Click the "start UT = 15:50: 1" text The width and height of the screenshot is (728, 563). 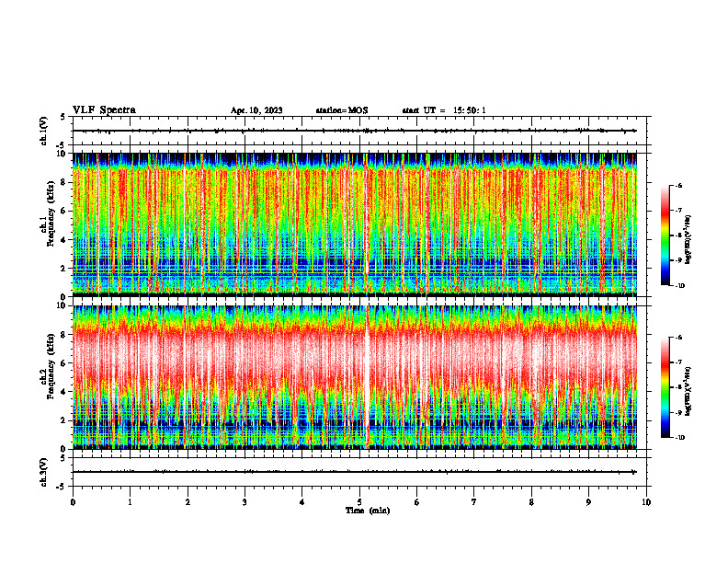444,110
